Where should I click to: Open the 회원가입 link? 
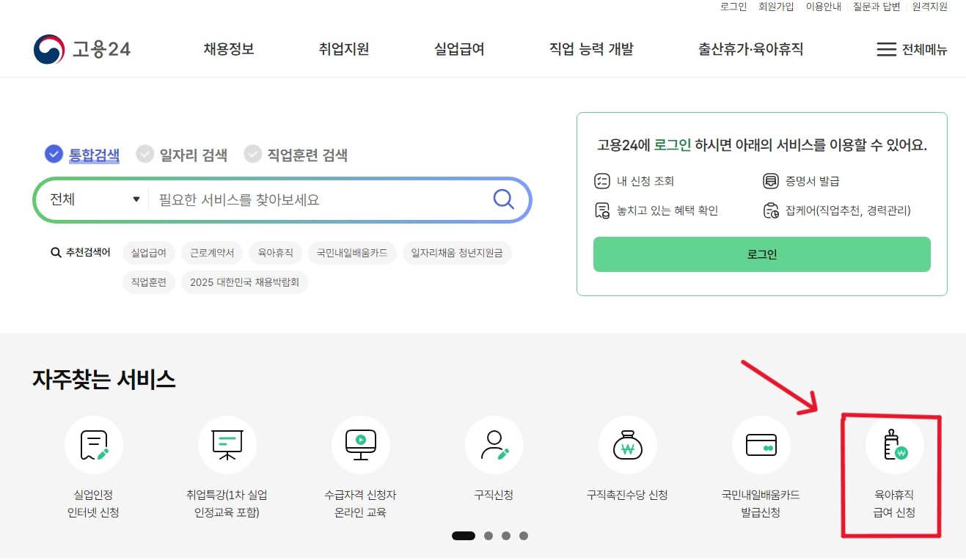tap(778, 7)
